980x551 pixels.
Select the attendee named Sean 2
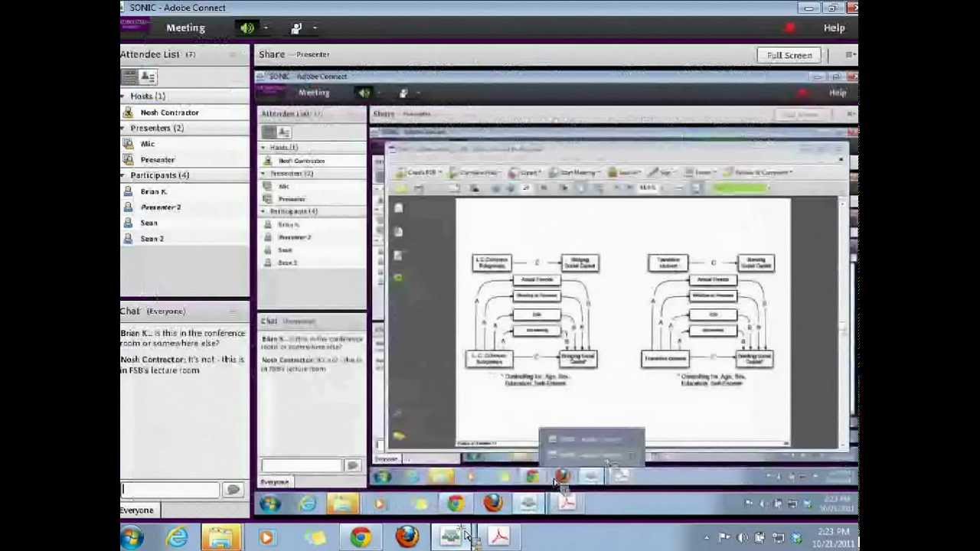152,239
